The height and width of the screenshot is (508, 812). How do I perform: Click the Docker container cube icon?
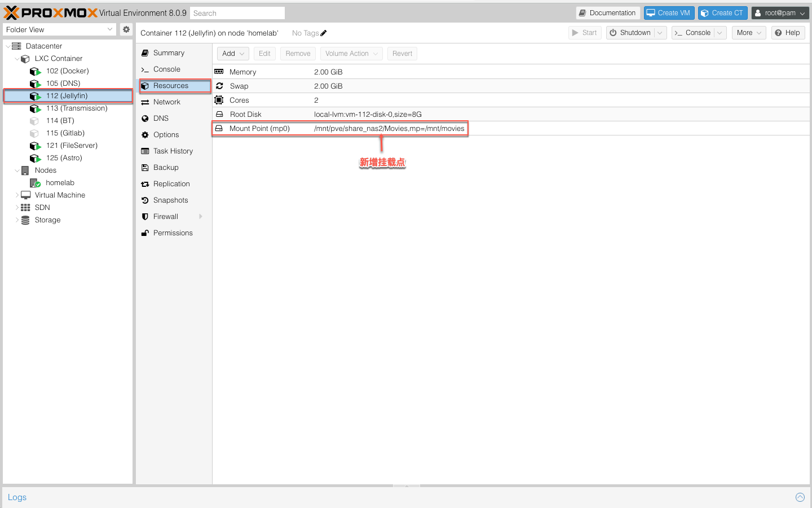[35, 71]
